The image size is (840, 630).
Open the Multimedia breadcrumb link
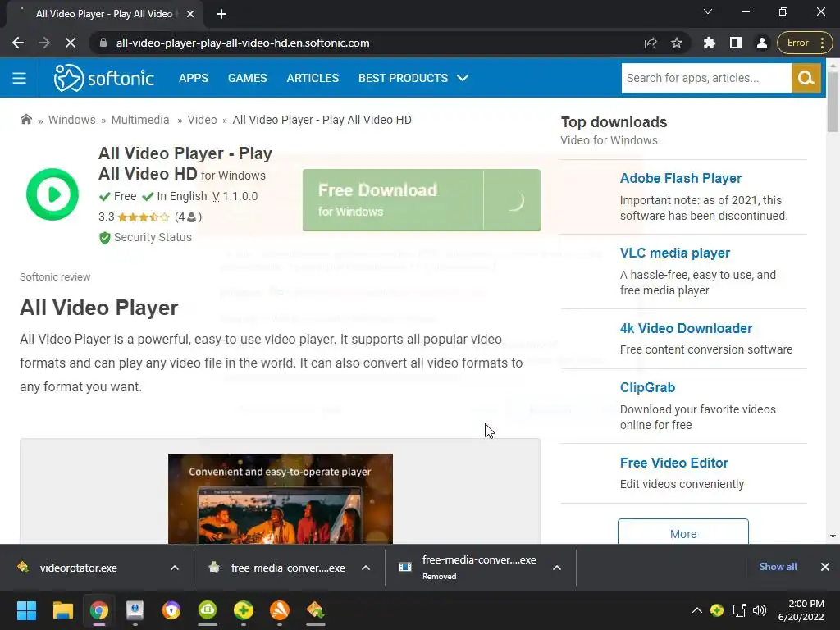(x=139, y=120)
